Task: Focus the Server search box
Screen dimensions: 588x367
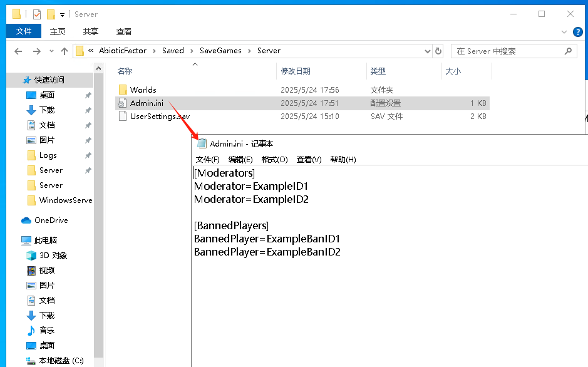Action: pyautogui.click(x=513, y=51)
